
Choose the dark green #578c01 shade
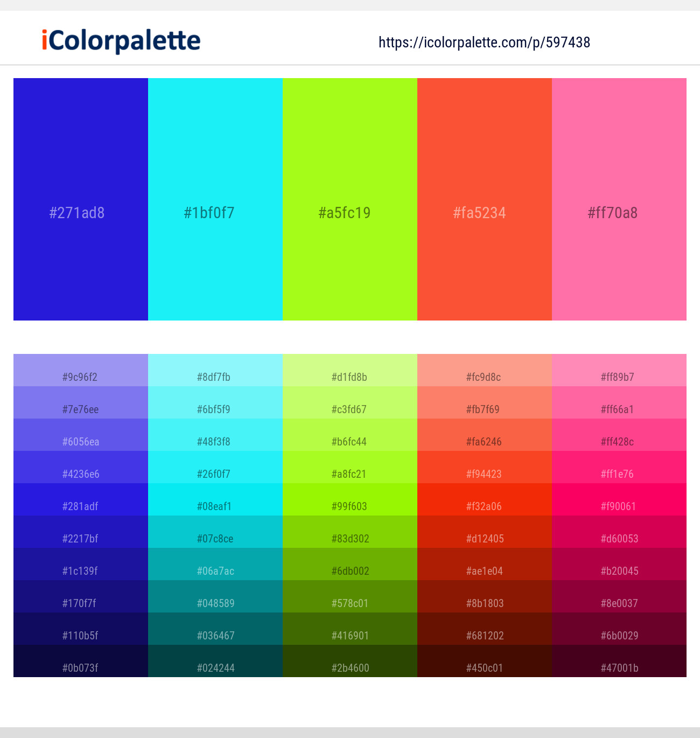[x=350, y=596]
